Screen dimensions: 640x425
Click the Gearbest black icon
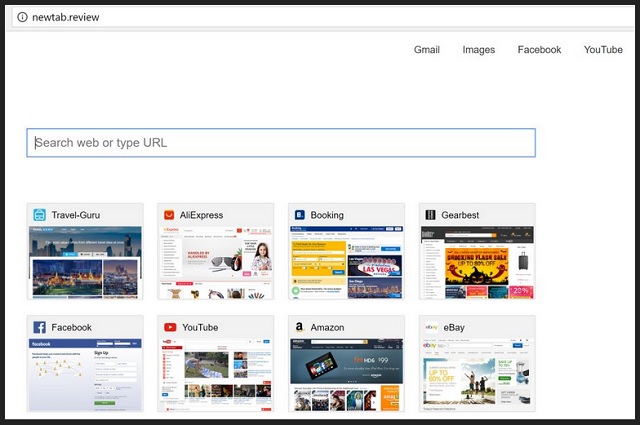[430, 215]
